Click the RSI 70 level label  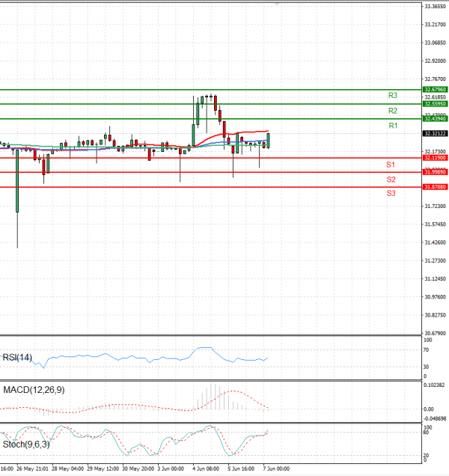click(427, 350)
